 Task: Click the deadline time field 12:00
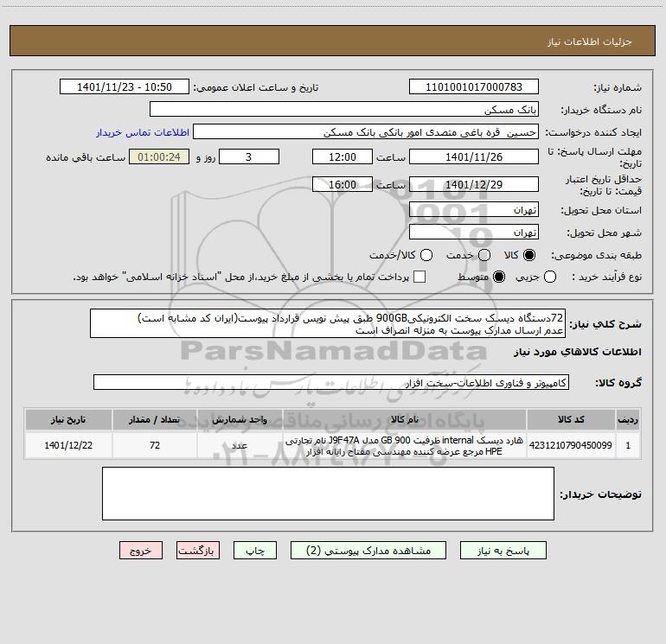click(343, 156)
